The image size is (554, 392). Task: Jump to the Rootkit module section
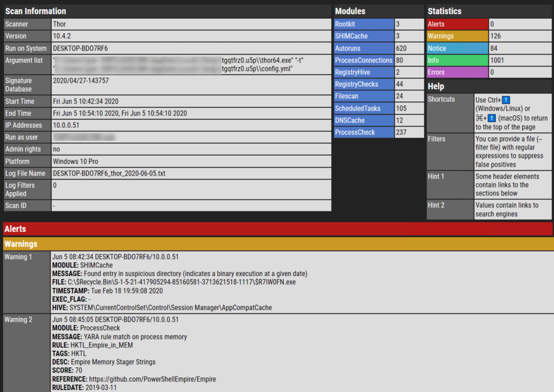345,24
